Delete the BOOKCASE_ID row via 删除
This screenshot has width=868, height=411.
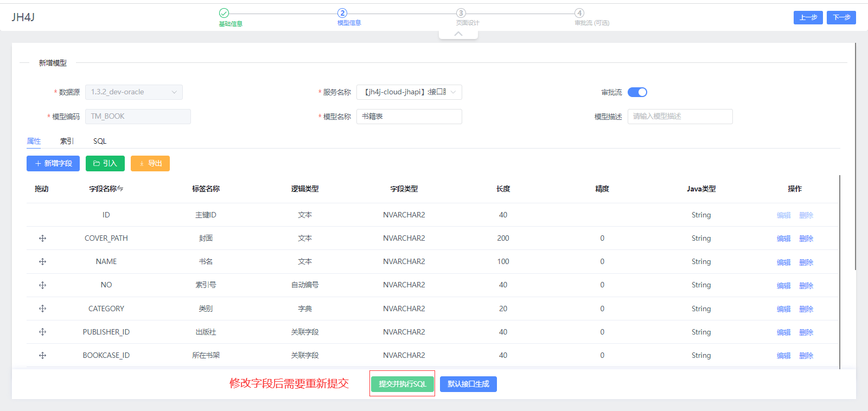click(x=806, y=356)
